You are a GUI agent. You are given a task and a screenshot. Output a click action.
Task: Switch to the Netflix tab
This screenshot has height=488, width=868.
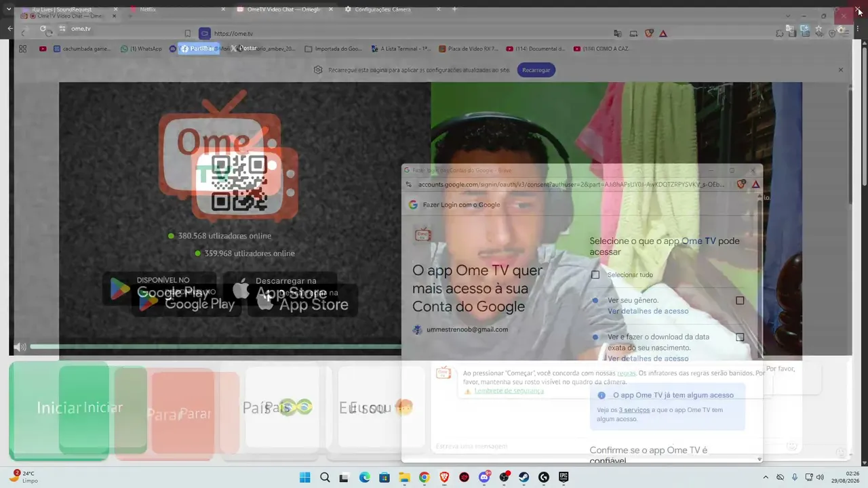pyautogui.click(x=178, y=9)
